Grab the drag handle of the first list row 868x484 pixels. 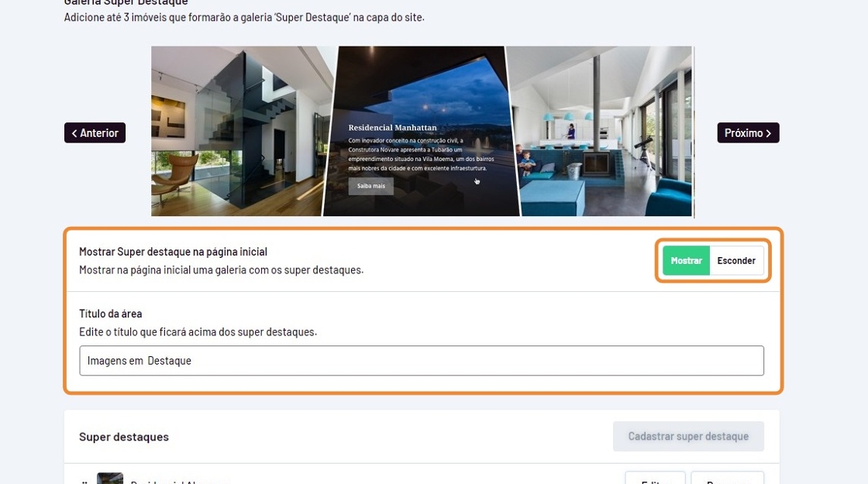coord(83,482)
